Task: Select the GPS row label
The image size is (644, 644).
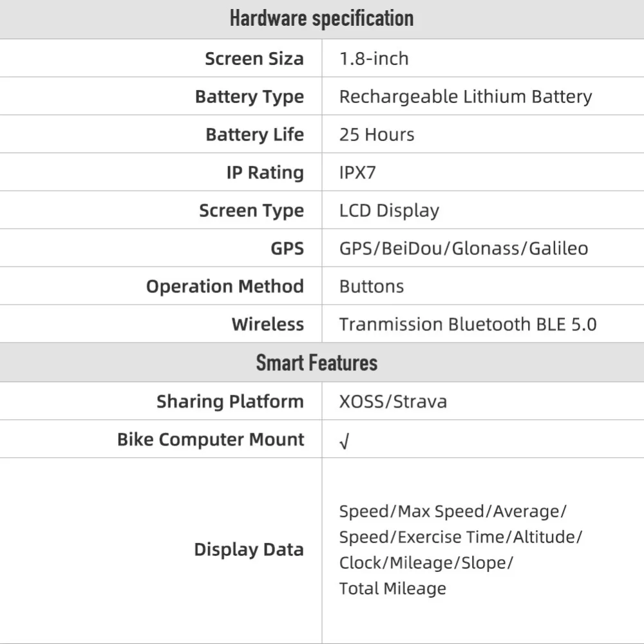Action: pos(287,249)
